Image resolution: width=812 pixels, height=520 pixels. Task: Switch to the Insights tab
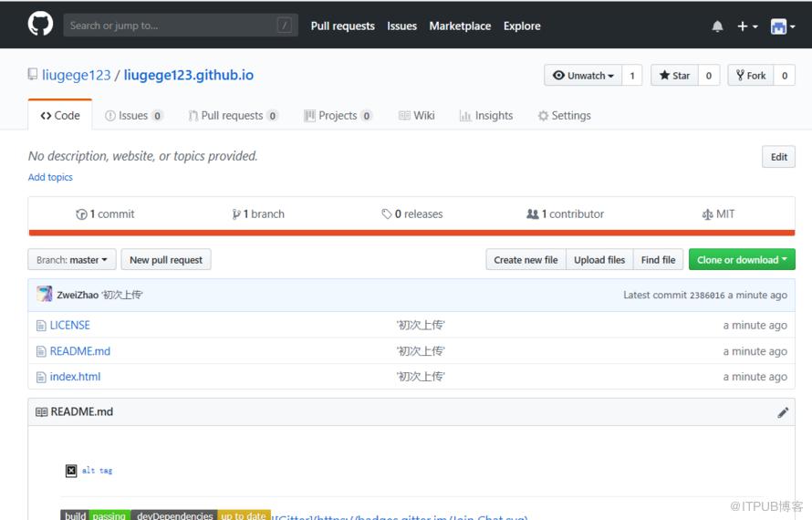tap(486, 116)
